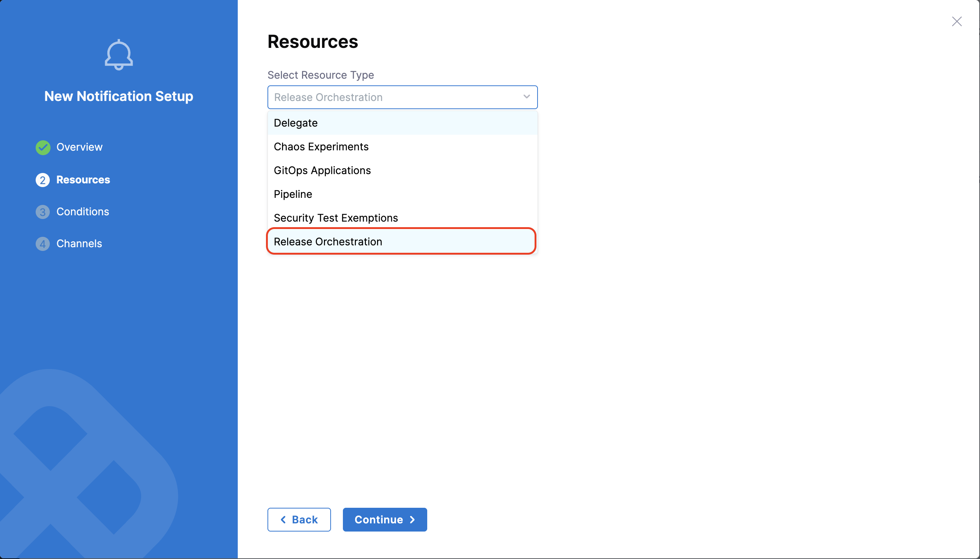Choose Release Orchestration from the list

pos(401,242)
